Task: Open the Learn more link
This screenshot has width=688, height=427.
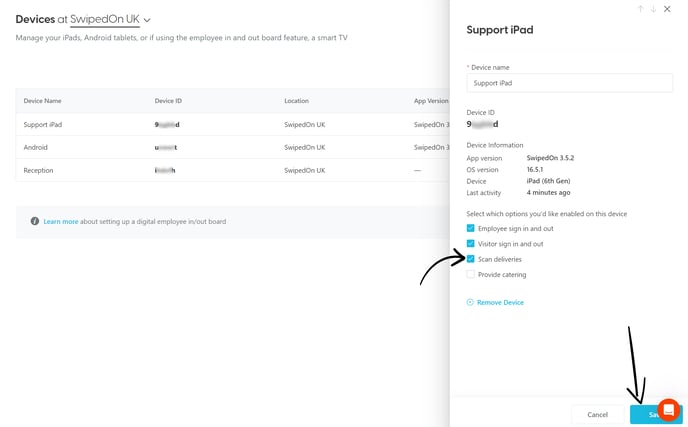Action: (61, 222)
